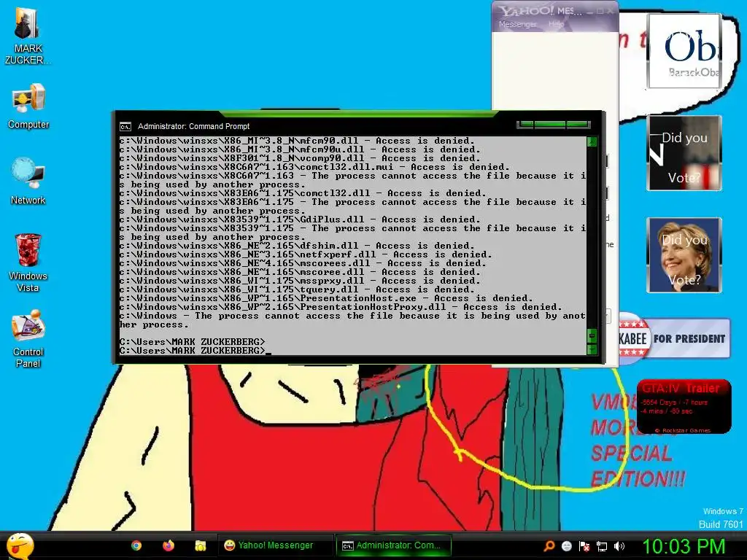Click the Command Prompt title bar system icon

pos(125,127)
